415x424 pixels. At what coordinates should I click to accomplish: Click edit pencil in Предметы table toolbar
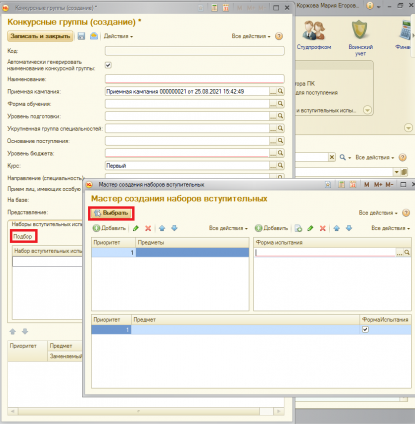136,228
